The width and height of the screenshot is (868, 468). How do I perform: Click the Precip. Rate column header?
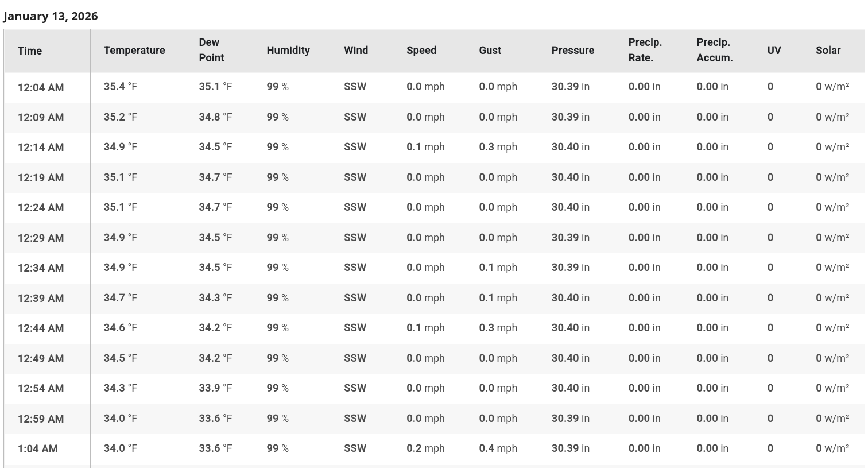click(645, 51)
